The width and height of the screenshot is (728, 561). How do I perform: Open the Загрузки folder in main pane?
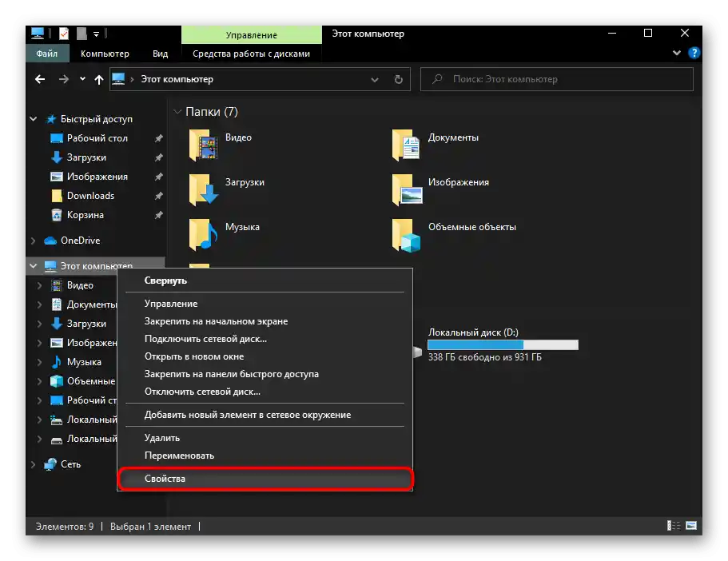(x=204, y=190)
